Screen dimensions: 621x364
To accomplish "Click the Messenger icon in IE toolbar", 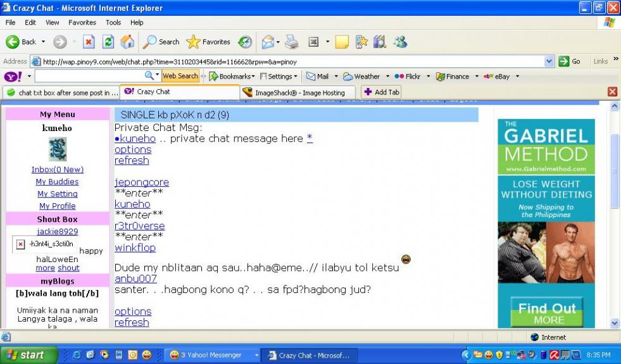I will point(400,42).
